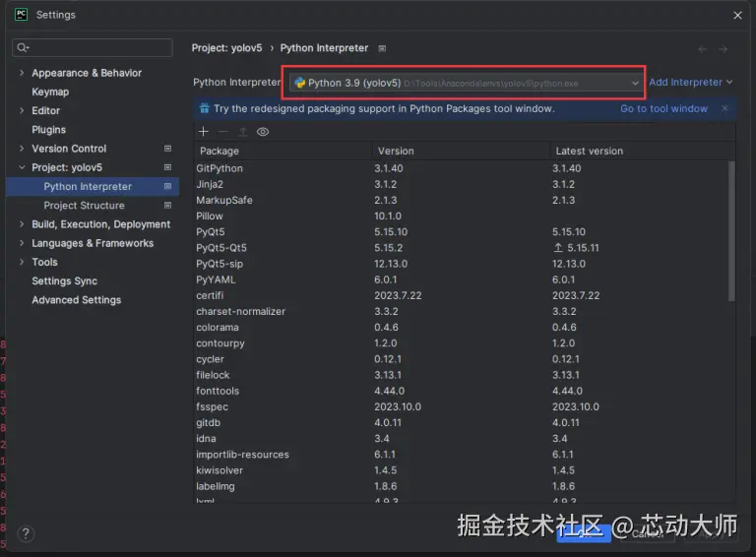Select the kiwisolver package row

pyautogui.click(x=462, y=470)
